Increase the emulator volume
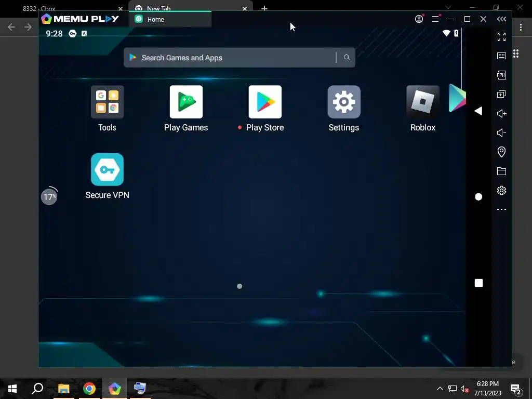Image resolution: width=532 pixels, height=399 pixels. (501, 113)
